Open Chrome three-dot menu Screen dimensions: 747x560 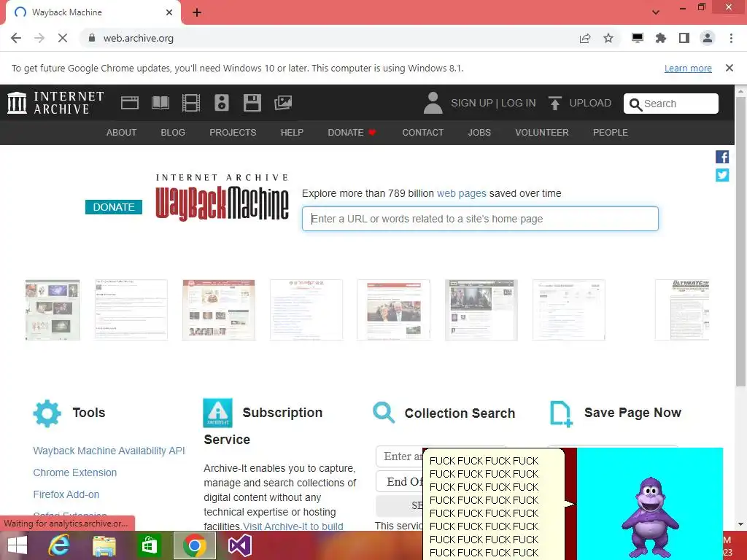(x=731, y=38)
